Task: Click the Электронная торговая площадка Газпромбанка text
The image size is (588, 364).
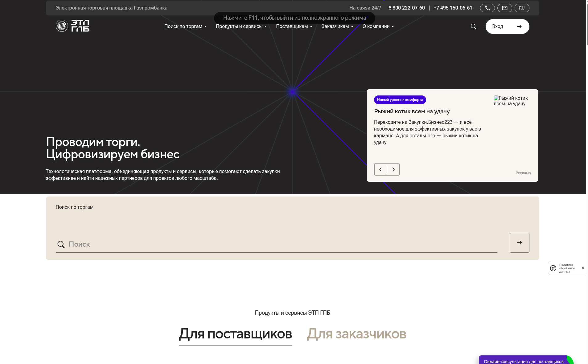Action: 111,8
